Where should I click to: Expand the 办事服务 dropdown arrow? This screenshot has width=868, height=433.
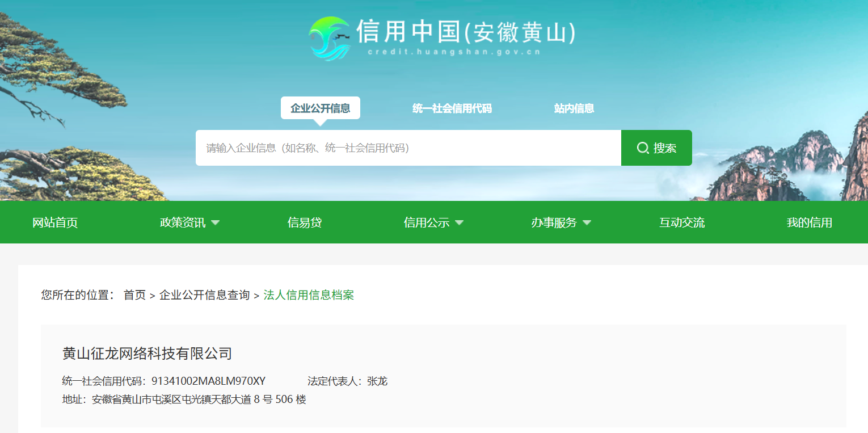pyautogui.click(x=587, y=222)
